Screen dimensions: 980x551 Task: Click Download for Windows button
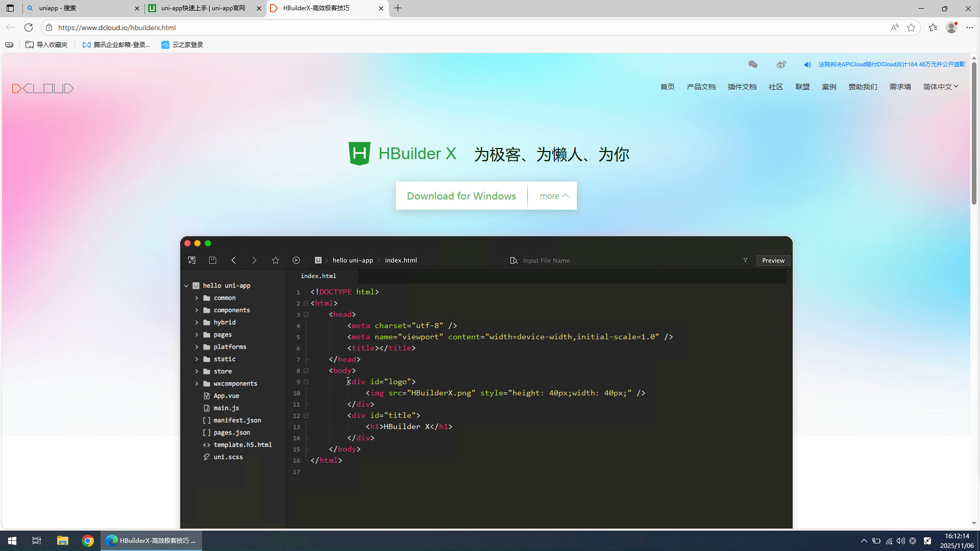[x=461, y=196]
